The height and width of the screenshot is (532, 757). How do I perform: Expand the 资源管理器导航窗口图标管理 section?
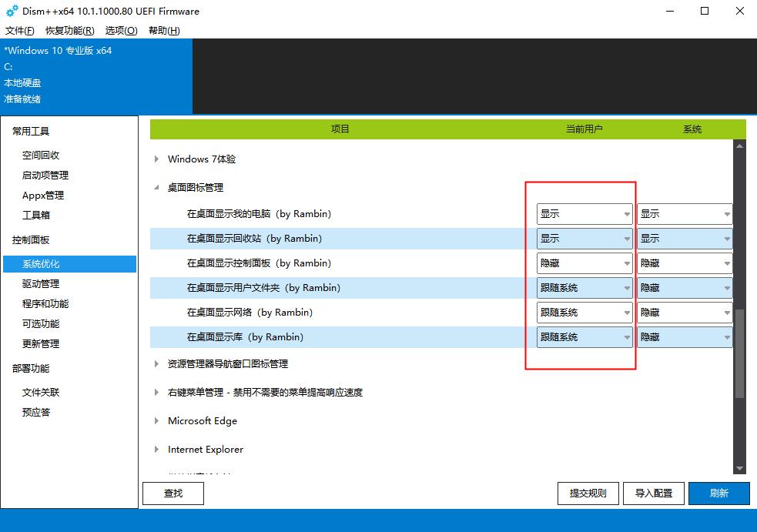(156, 365)
